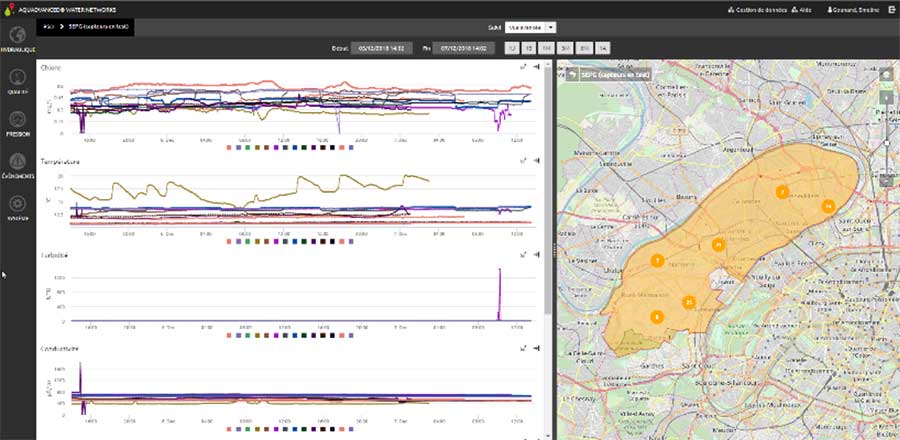The image size is (900, 440).
Task: Select the 1A time range button
Action: coord(602,48)
